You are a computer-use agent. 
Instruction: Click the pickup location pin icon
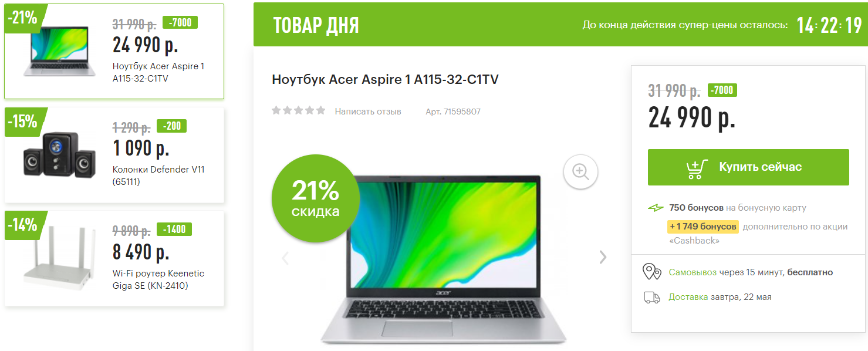coord(651,272)
